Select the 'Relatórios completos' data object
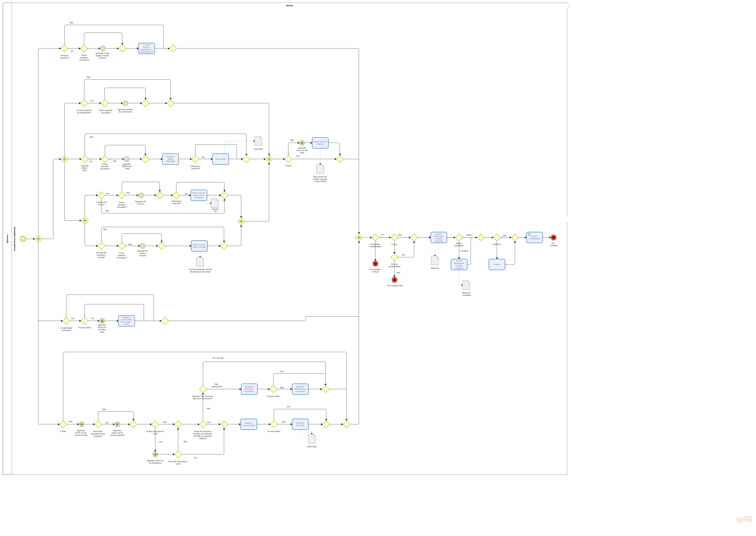 point(466,285)
